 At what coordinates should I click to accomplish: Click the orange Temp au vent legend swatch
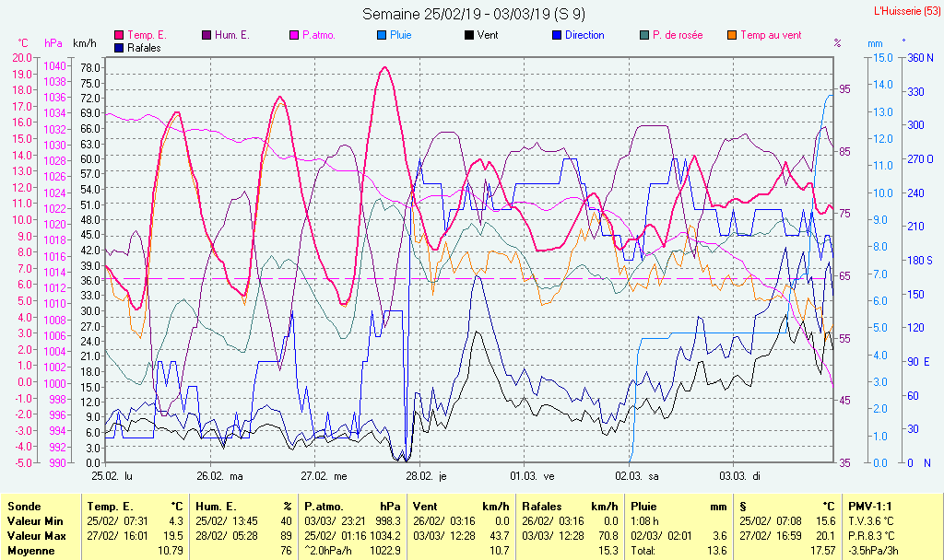coord(732,35)
